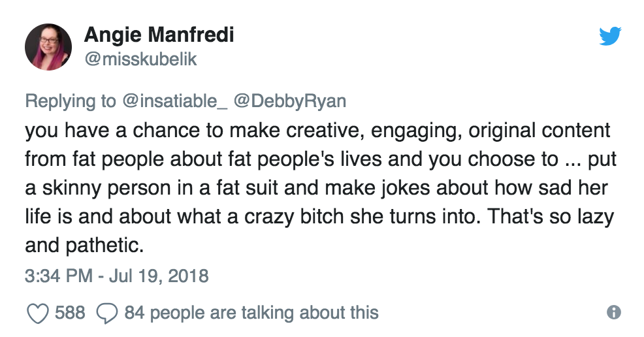Click the reply speech bubble icon

pos(106,312)
